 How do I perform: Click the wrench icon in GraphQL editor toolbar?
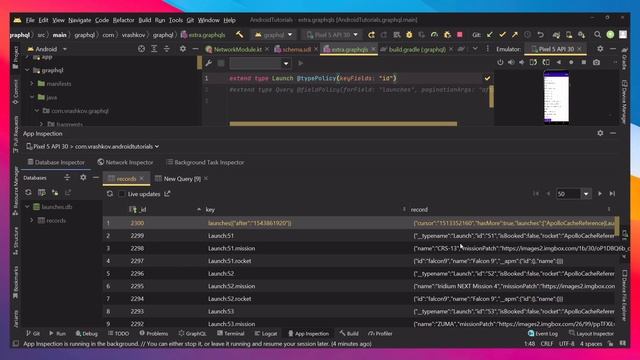pyautogui.click(x=209, y=63)
